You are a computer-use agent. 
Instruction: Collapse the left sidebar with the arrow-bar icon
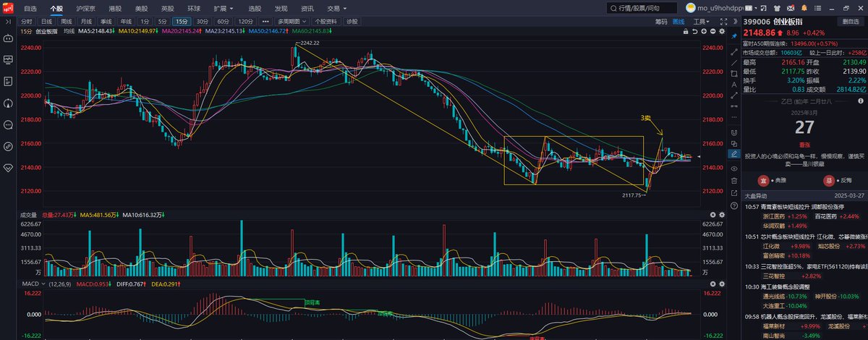point(8,22)
